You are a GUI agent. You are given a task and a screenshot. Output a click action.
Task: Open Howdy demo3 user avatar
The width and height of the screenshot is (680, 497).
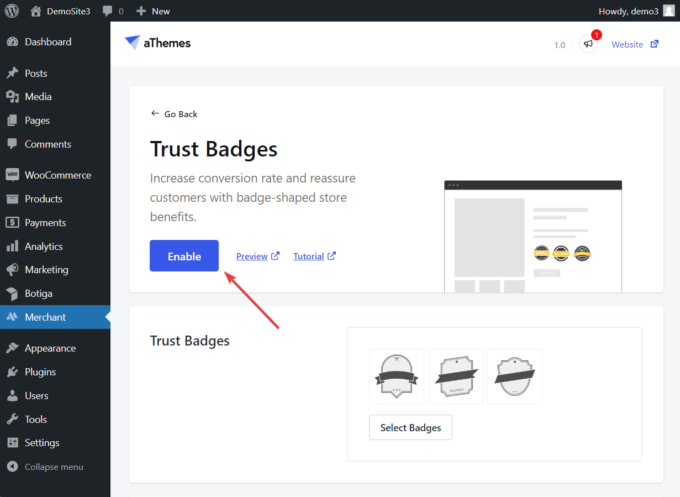pyautogui.click(x=669, y=11)
